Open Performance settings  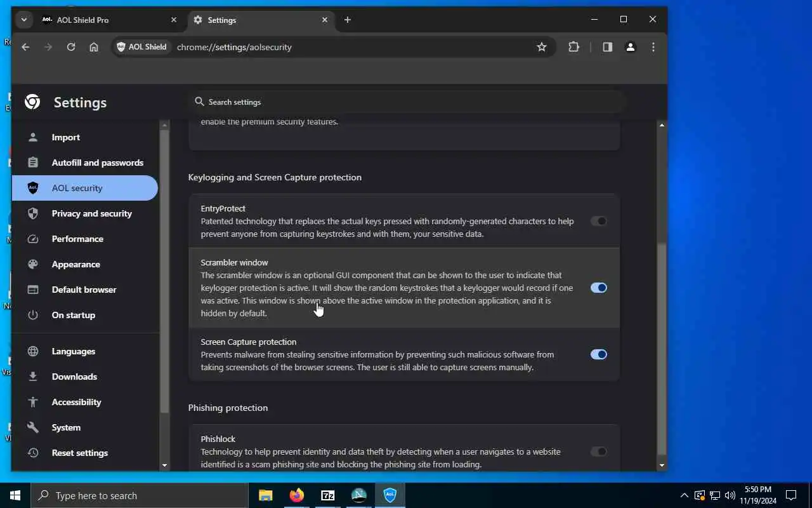pos(85,239)
